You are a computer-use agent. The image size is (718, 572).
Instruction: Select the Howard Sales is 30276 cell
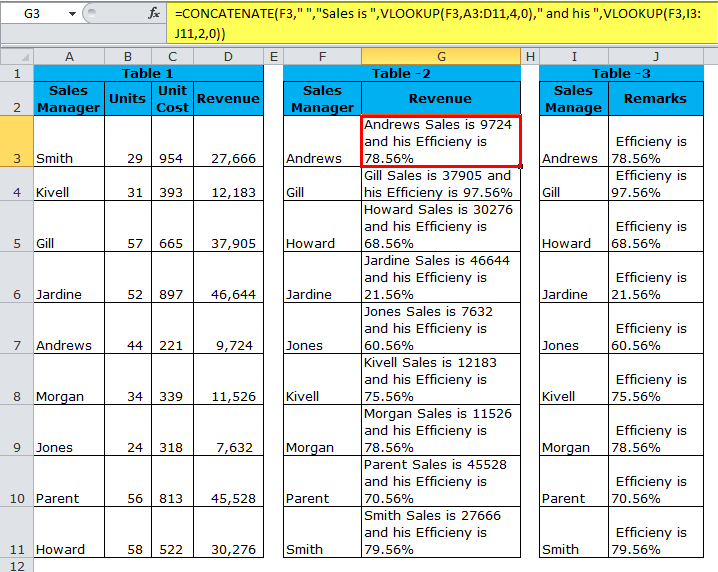441,226
